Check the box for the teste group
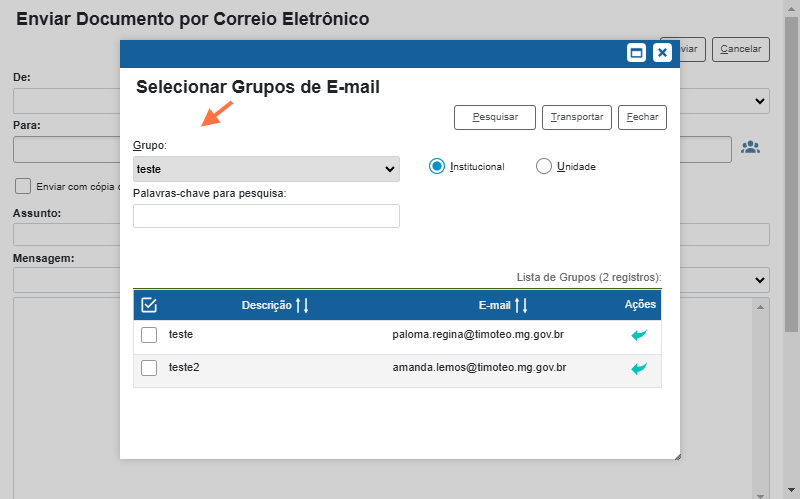 tap(149, 335)
